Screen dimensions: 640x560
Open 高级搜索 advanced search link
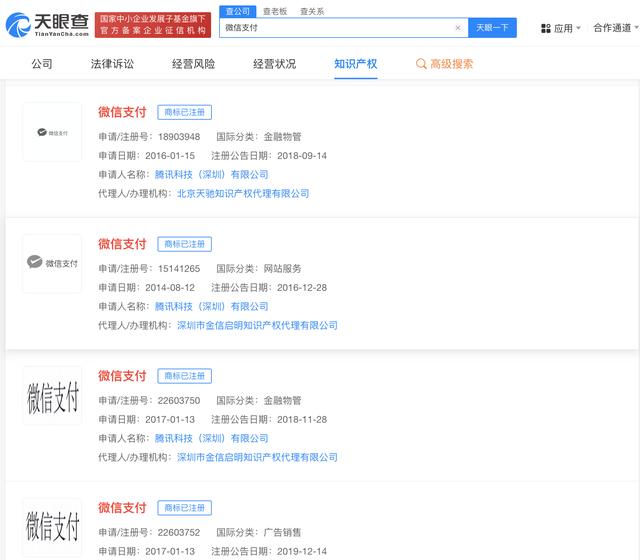[451, 64]
